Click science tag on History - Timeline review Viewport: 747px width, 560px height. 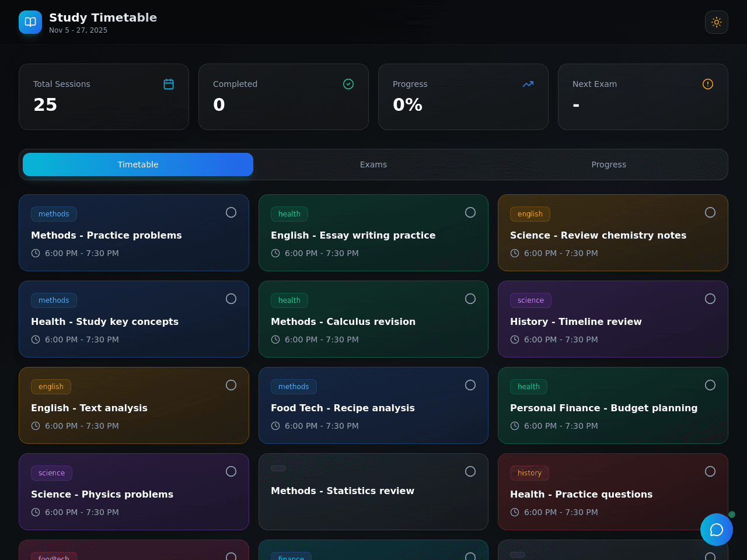pos(530,300)
